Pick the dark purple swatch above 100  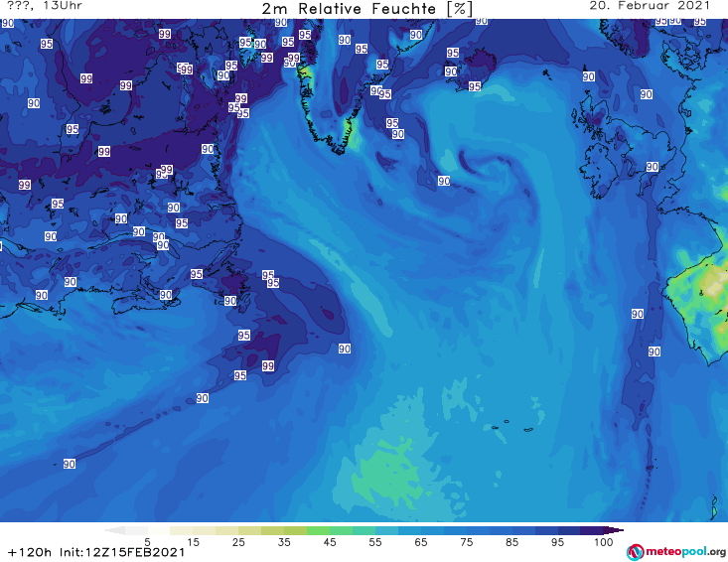[x=592, y=530]
